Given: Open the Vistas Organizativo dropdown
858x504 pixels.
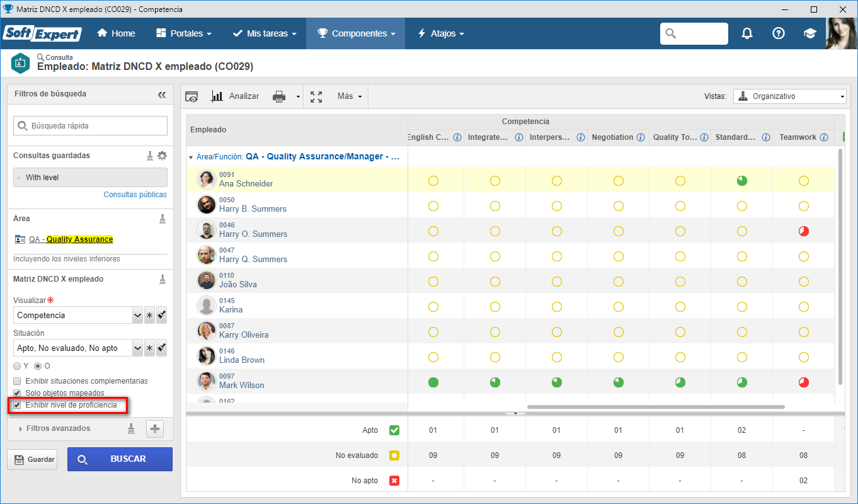Looking at the screenshot, I should pyautogui.click(x=789, y=96).
